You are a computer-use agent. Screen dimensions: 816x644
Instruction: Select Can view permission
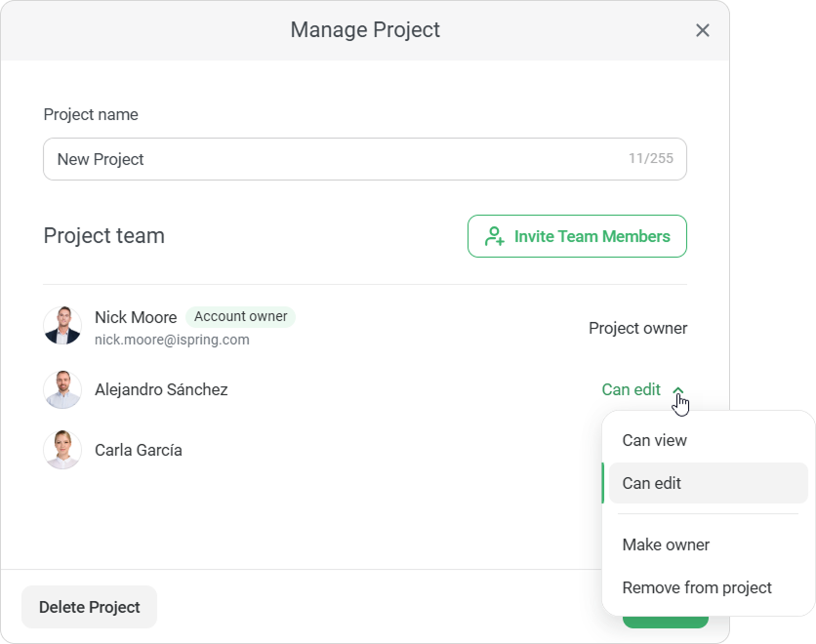pos(708,441)
